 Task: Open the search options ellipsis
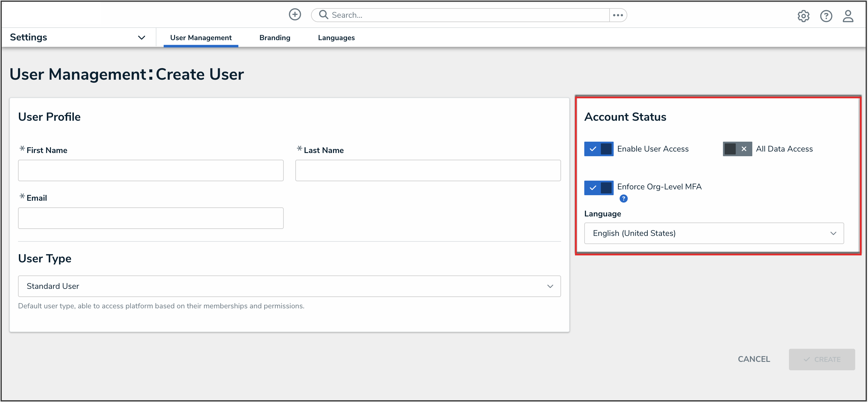[618, 15]
